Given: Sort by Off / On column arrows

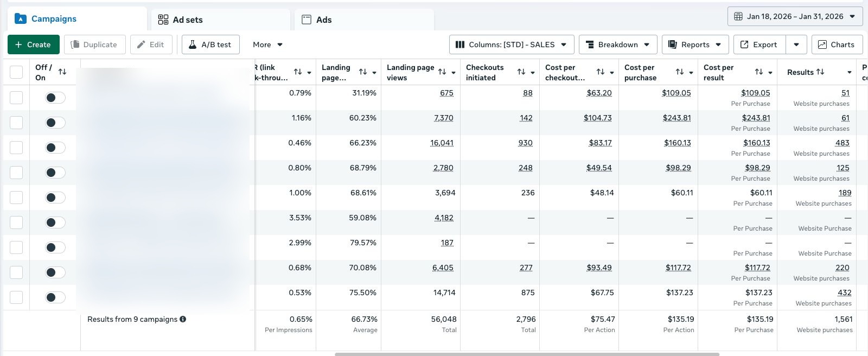Looking at the screenshot, I should click(x=62, y=72).
